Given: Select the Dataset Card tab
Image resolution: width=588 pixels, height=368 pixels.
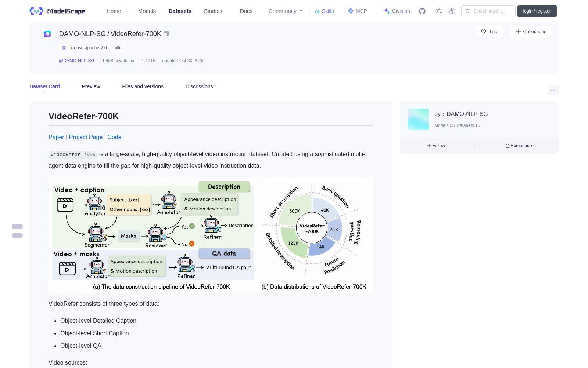Looking at the screenshot, I should tap(44, 86).
